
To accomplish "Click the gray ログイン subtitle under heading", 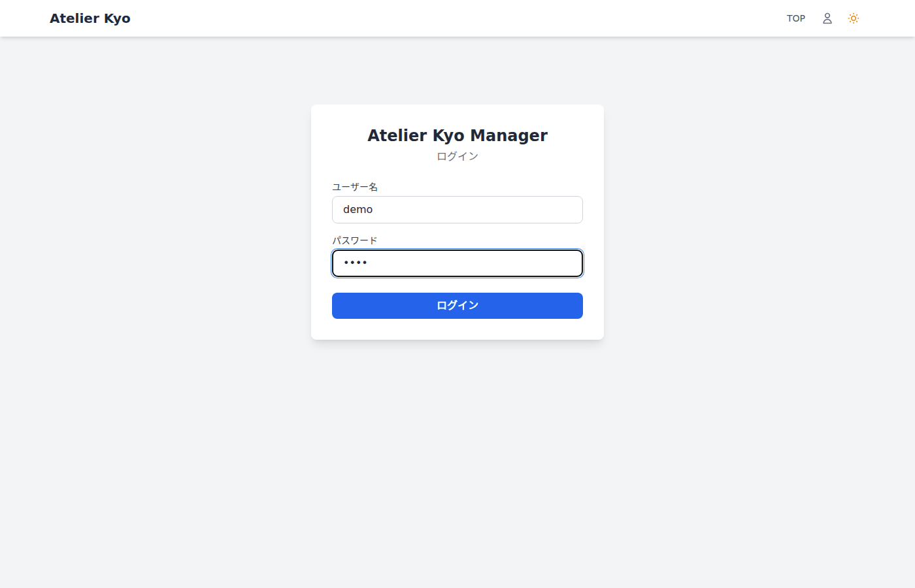I will tap(457, 156).
